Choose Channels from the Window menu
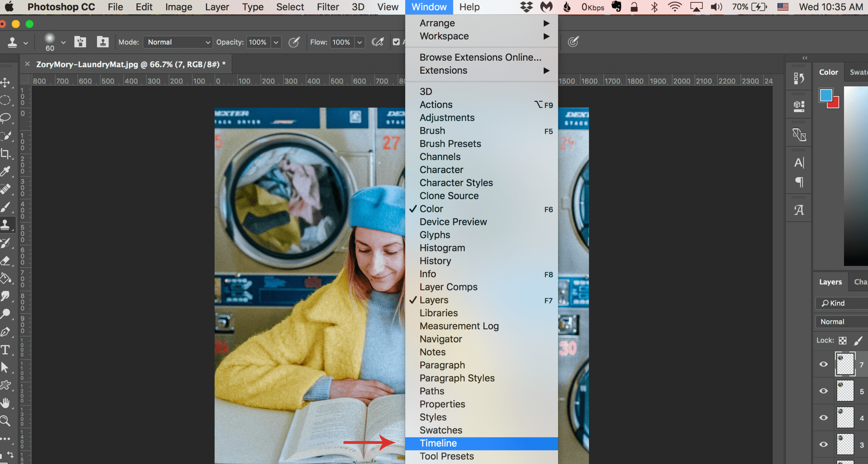The height and width of the screenshot is (464, 868). tap(482, 157)
